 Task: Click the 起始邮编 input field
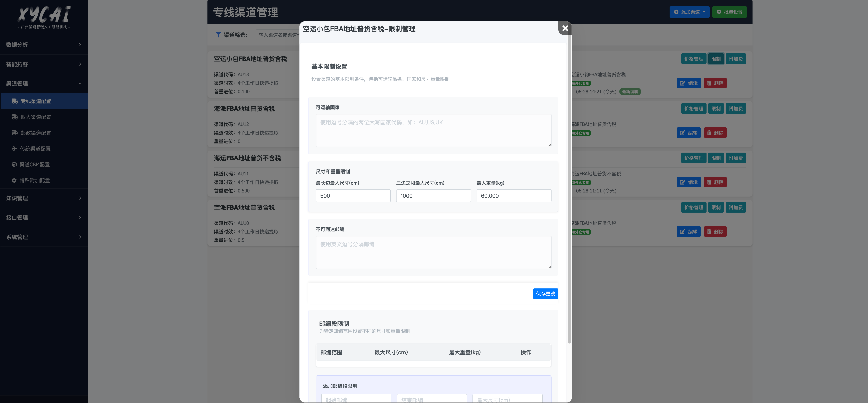(356, 399)
